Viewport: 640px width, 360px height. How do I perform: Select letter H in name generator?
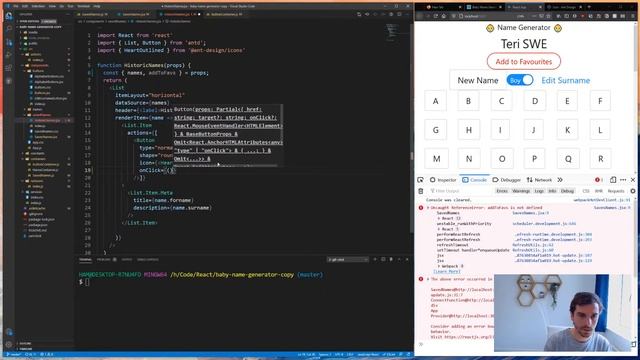tap(469, 130)
